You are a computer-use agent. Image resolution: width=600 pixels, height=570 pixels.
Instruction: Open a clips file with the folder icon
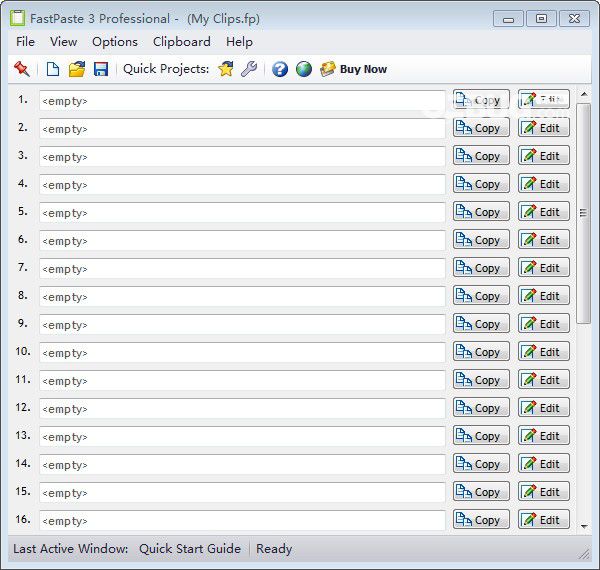(77, 69)
